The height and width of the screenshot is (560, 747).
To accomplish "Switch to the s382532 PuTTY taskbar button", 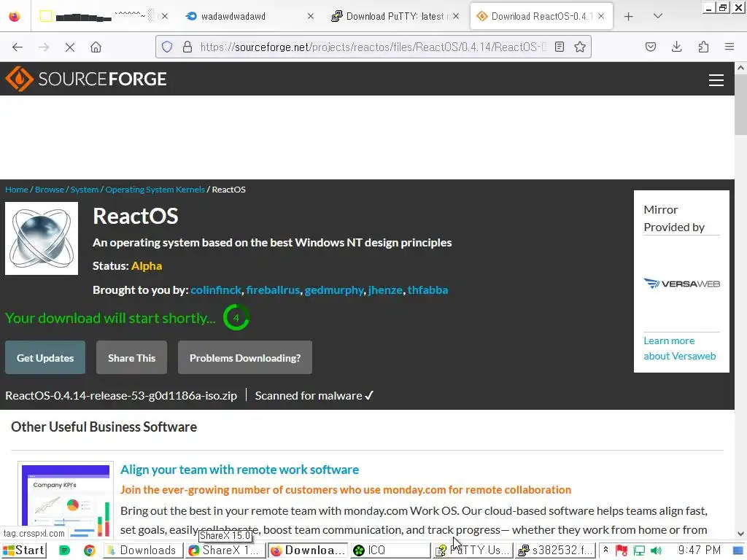I will coord(555,551).
